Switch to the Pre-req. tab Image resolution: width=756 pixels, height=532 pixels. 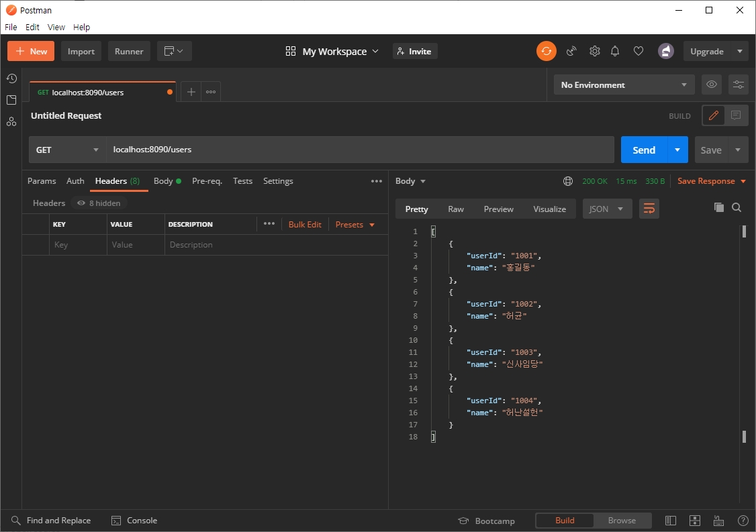click(x=207, y=181)
